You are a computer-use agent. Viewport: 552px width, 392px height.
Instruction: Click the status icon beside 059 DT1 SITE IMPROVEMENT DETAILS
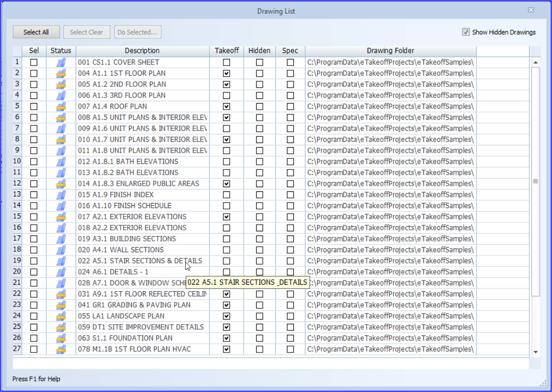click(61, 327)
